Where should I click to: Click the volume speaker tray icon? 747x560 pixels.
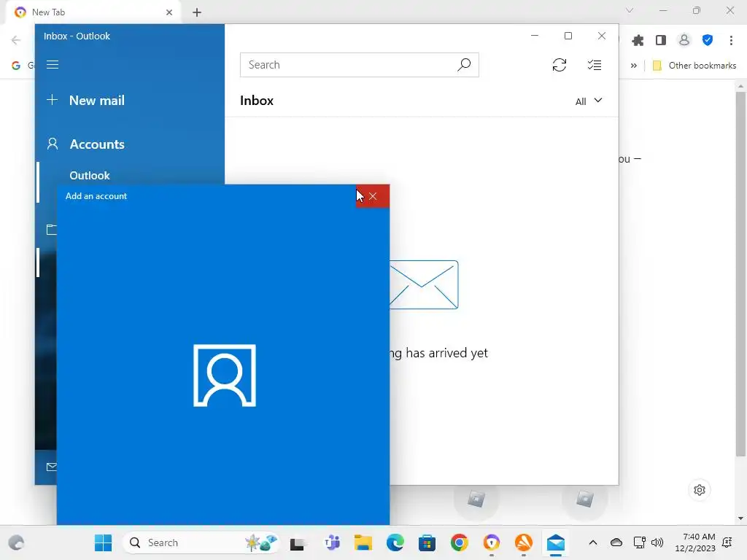point(657,542)
